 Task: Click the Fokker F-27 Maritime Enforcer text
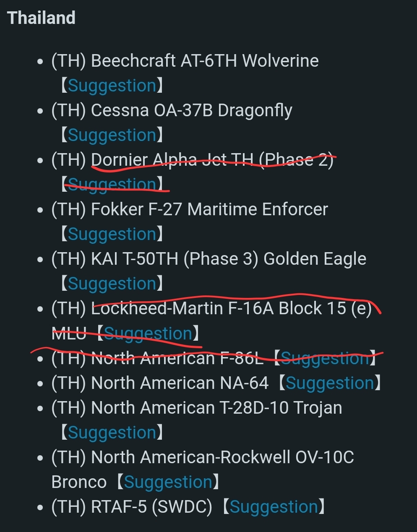(209, 209)
